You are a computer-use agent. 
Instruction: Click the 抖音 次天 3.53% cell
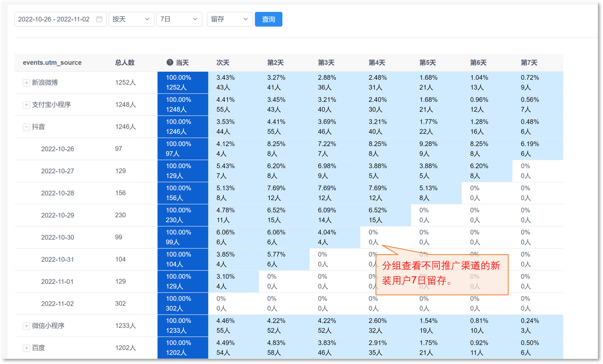(x=225, y=126)
